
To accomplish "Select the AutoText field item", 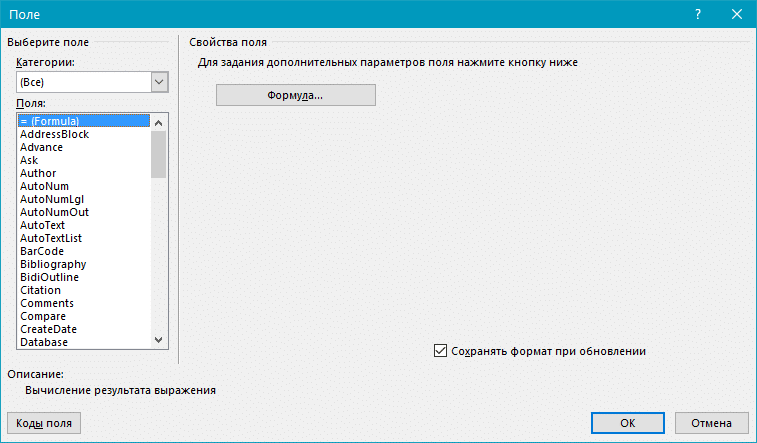I will (x=42, y=225).
